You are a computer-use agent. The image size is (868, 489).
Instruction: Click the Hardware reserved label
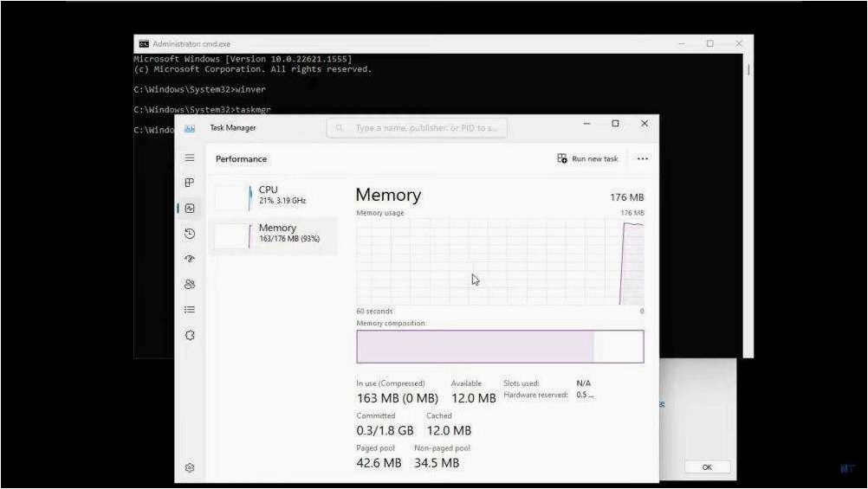pyautogui.click(x=535, y=395)
